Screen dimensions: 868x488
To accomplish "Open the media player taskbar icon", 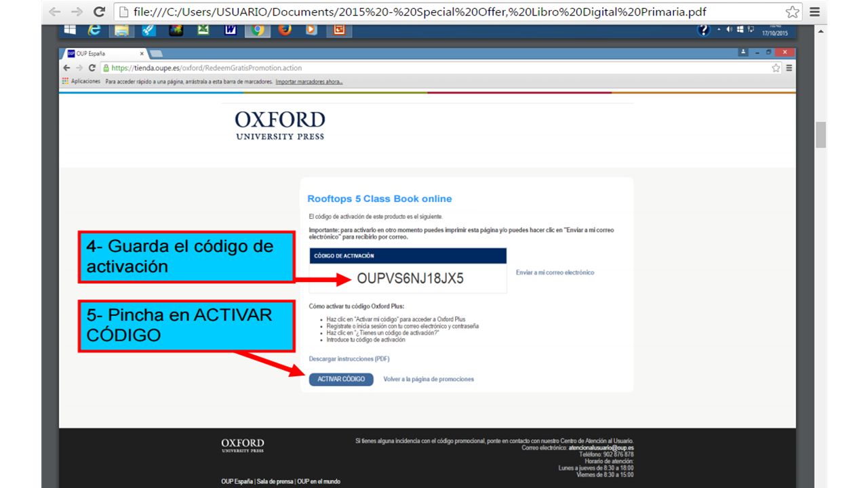I will pyautogui.click(x=312, y=30).
